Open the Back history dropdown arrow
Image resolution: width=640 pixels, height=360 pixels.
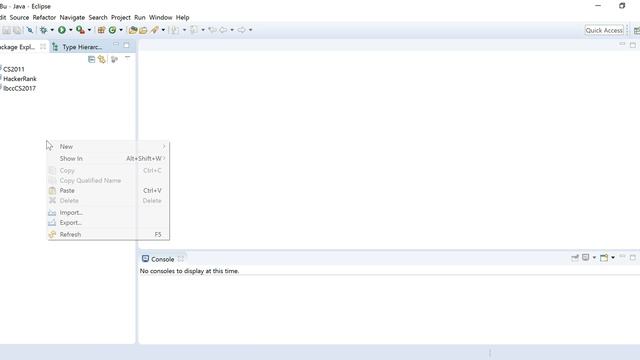[x=232, y=30]
